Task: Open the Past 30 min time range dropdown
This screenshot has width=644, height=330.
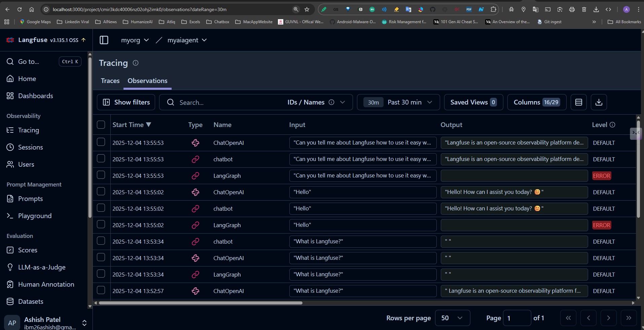Action: pos(398,102)
